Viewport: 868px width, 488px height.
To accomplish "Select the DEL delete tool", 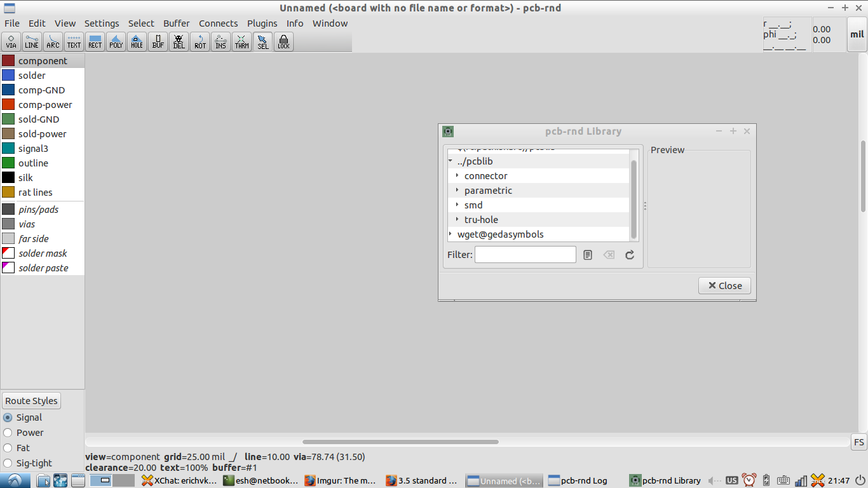I will coord(179,42).
